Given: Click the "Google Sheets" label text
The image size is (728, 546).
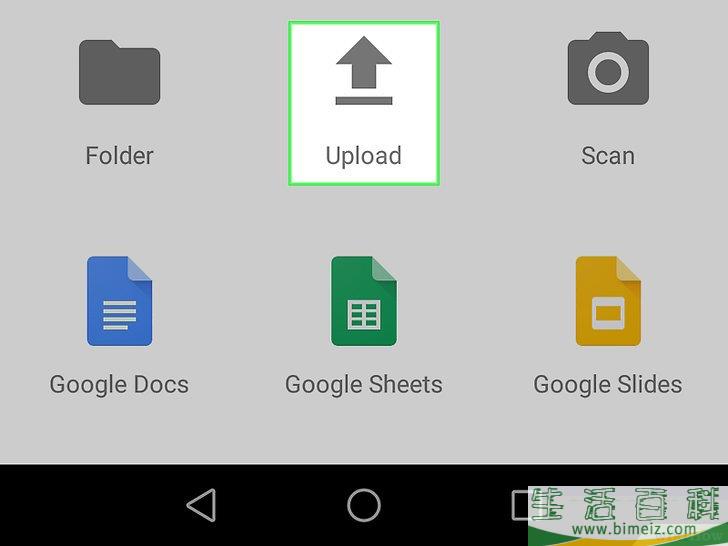Looking at the screenshot, I should tap(364, 385).
